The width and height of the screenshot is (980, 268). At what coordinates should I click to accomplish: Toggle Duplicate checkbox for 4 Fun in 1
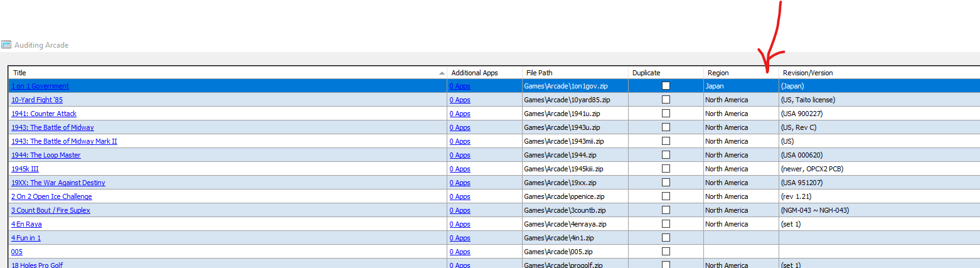tap(666, 238)
